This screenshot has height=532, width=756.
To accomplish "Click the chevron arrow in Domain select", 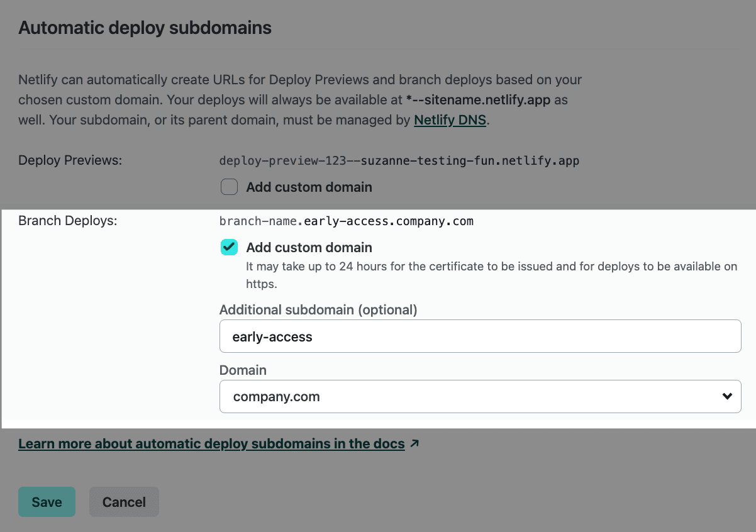I will [x=727, y=397].
